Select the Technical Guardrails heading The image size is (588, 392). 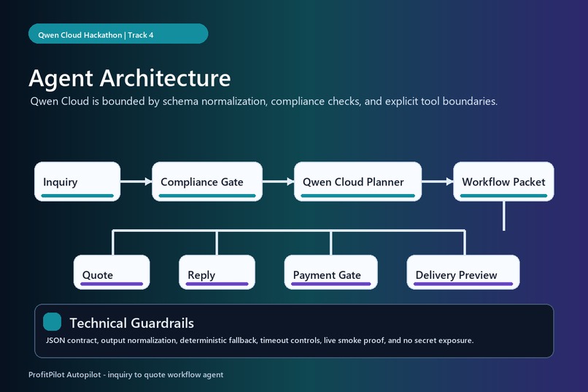(x=131, y=323)
